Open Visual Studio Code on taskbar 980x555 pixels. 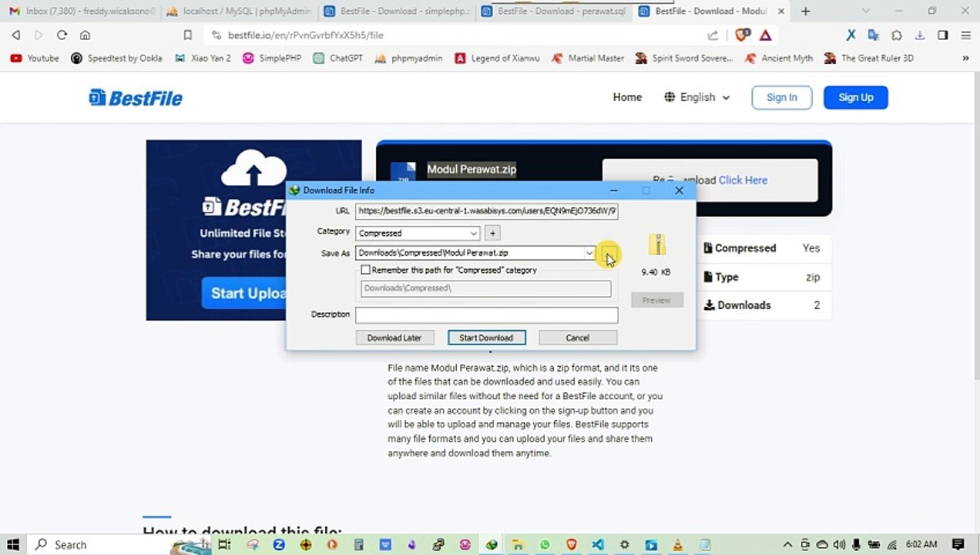coord(598,544)
